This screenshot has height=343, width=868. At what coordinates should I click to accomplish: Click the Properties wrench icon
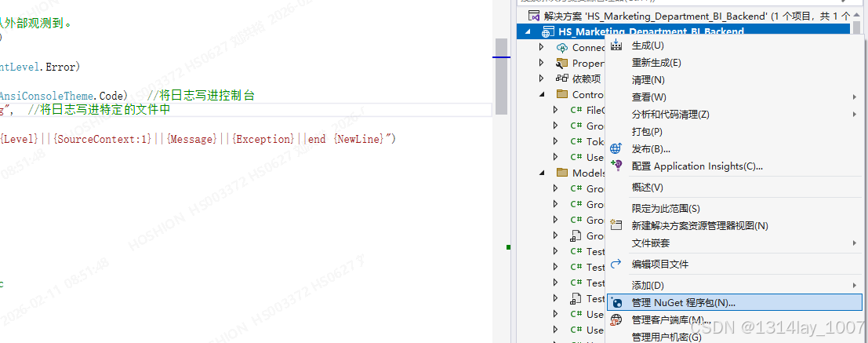pyautogui.click(x=562, y=63)
